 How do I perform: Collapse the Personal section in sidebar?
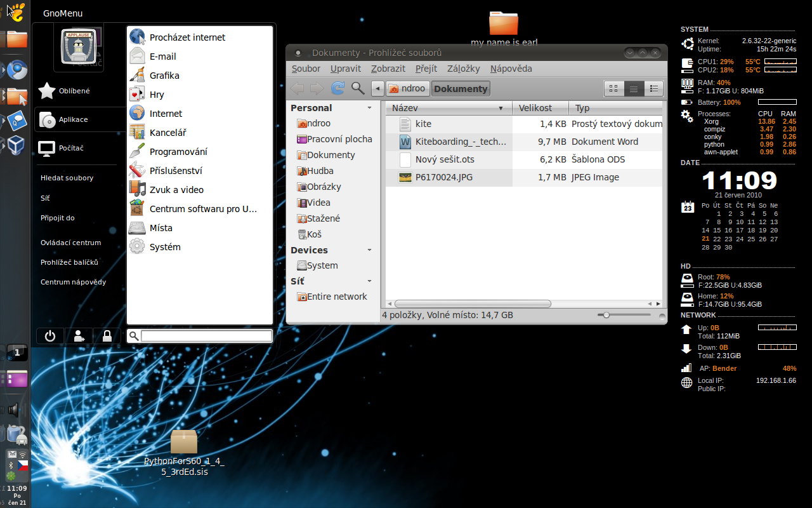pos(369,108)
